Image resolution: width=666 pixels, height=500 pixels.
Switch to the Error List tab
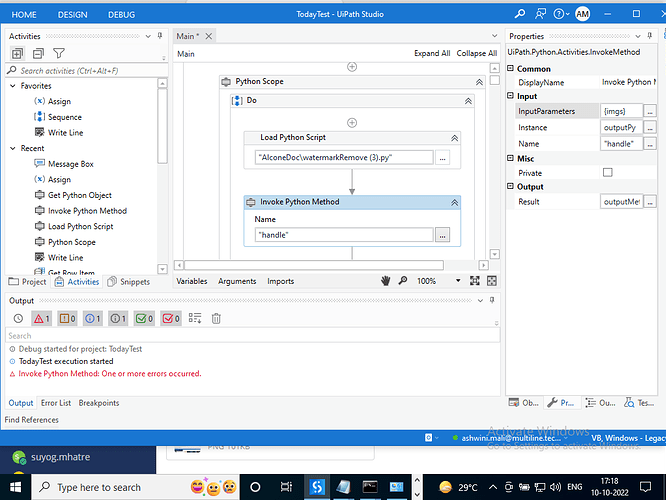(56, 403)
